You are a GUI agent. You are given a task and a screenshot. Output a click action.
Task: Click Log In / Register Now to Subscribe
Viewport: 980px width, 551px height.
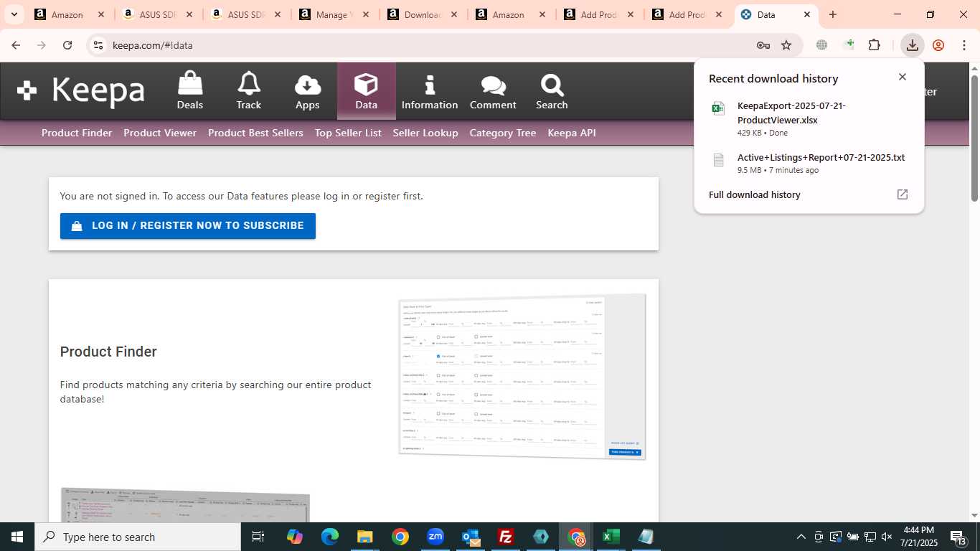[x=188, y=226]
